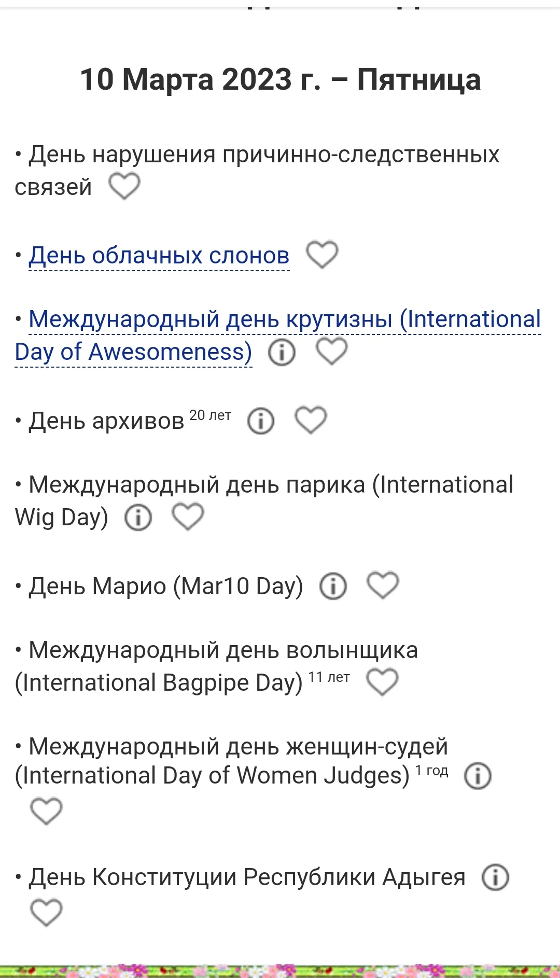Tap heart next to День облачных слонов
The image size is (560, 978).
(322, 254)
